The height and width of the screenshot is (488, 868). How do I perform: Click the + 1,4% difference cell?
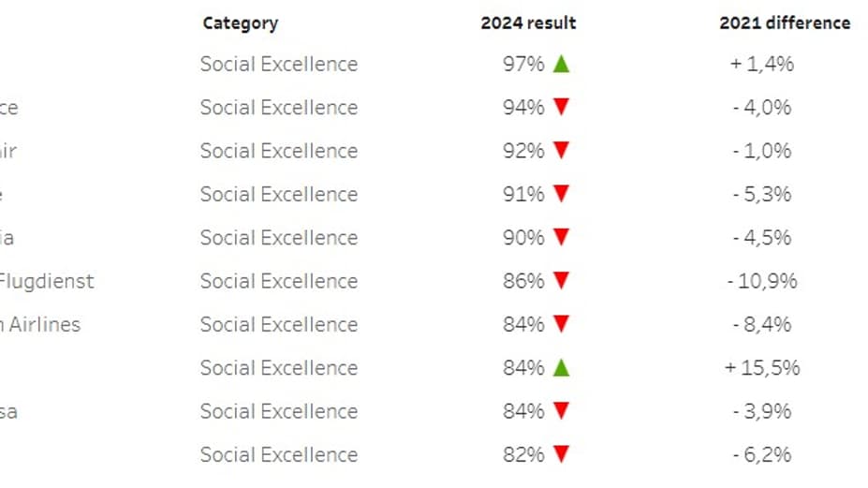pyautogui.click(x=762, y=64)
